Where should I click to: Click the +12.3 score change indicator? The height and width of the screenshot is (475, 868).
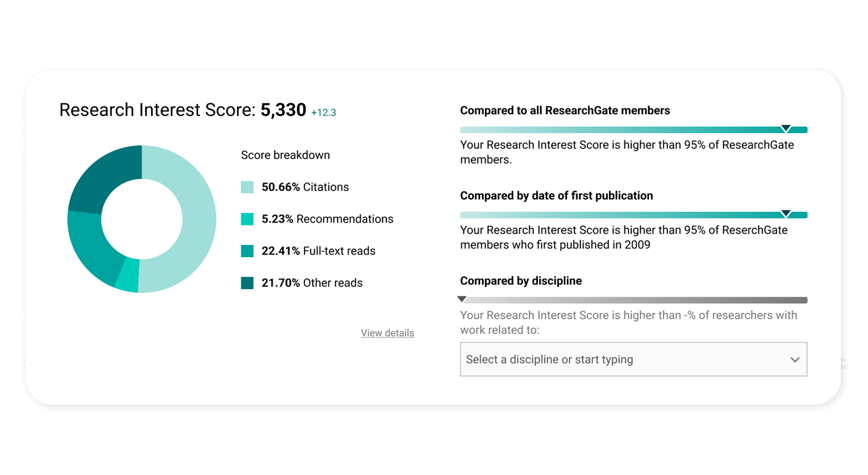(323, 113)
